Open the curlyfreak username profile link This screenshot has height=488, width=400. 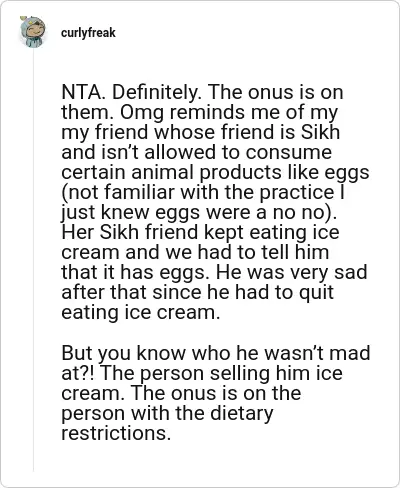coord(88,33)
